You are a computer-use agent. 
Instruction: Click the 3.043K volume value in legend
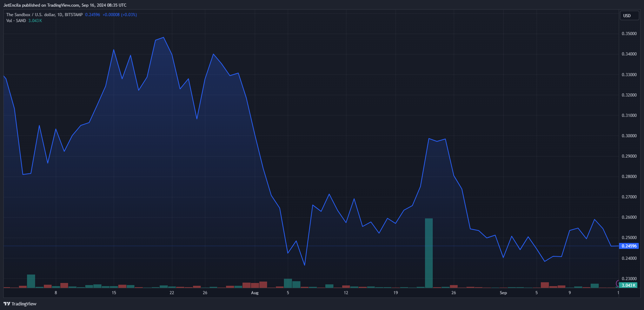35,21
